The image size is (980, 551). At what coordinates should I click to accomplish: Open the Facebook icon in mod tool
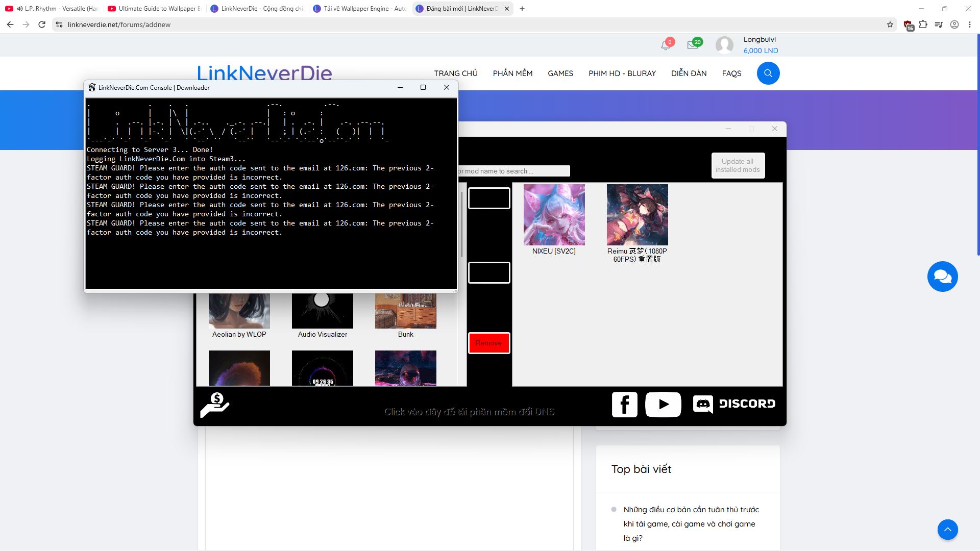point(625,405)
